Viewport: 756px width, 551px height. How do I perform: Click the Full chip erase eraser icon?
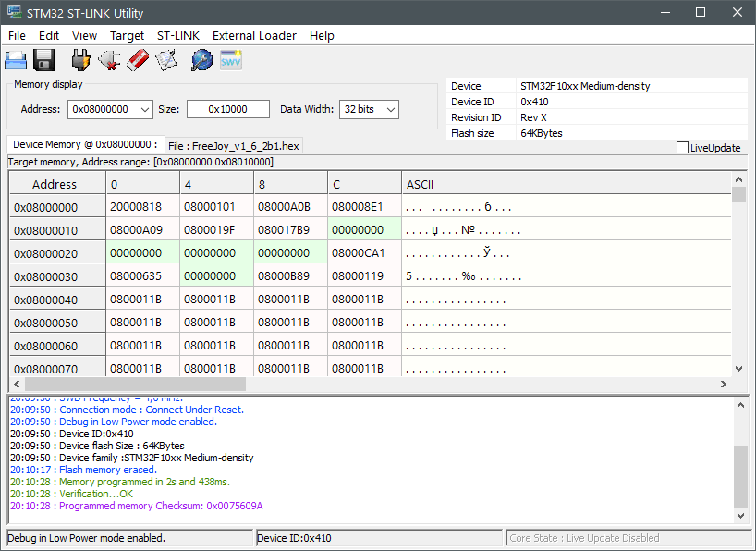[x=137, y=61]
